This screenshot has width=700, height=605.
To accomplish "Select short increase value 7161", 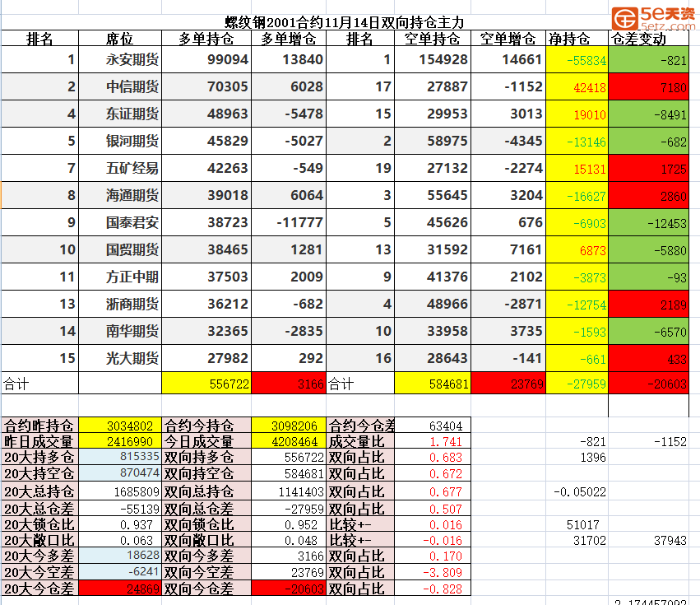I will (508, 249).
